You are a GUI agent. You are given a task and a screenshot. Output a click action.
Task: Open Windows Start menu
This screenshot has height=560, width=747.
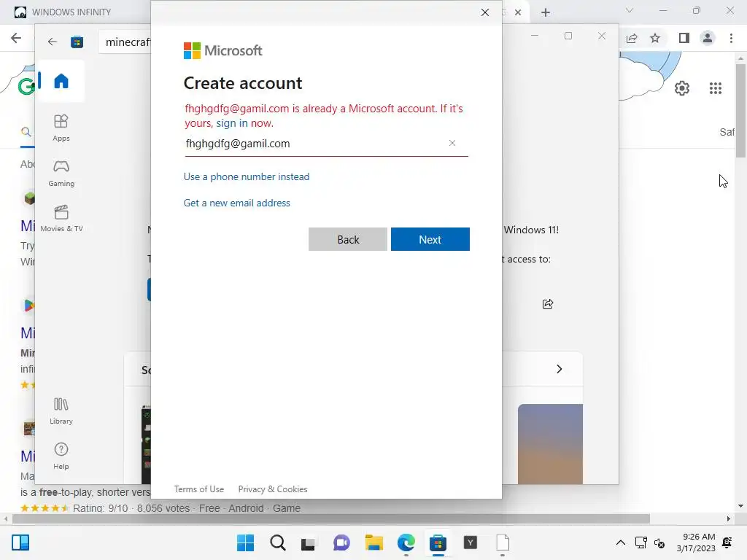pos(245,542)
